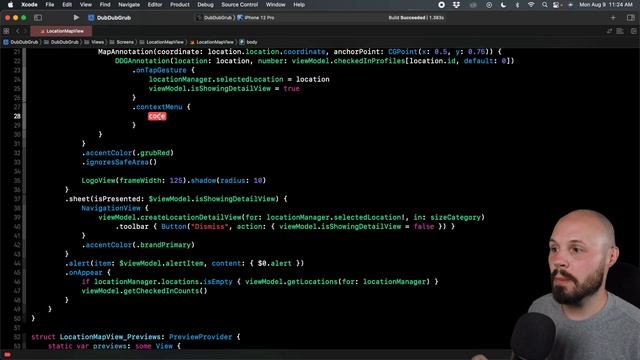Click the word true on line 25

pos(291,89)
